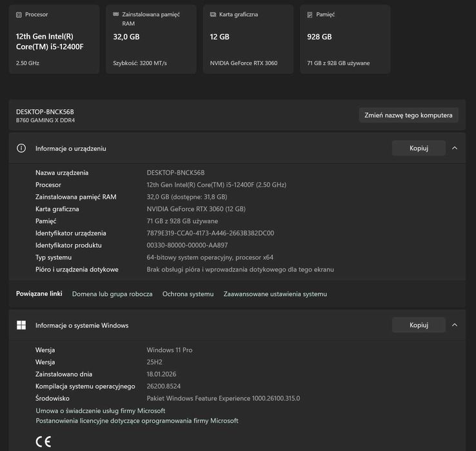This screenshot has height=451, width=476.
Task: Select the 32,0 GB installed RAM card
Action: (x=151, y=39)
